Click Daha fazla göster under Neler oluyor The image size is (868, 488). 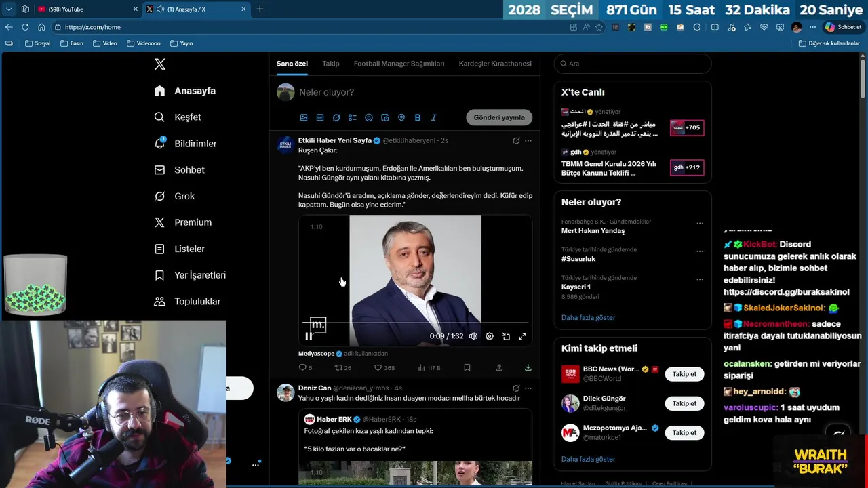[588, 317]
